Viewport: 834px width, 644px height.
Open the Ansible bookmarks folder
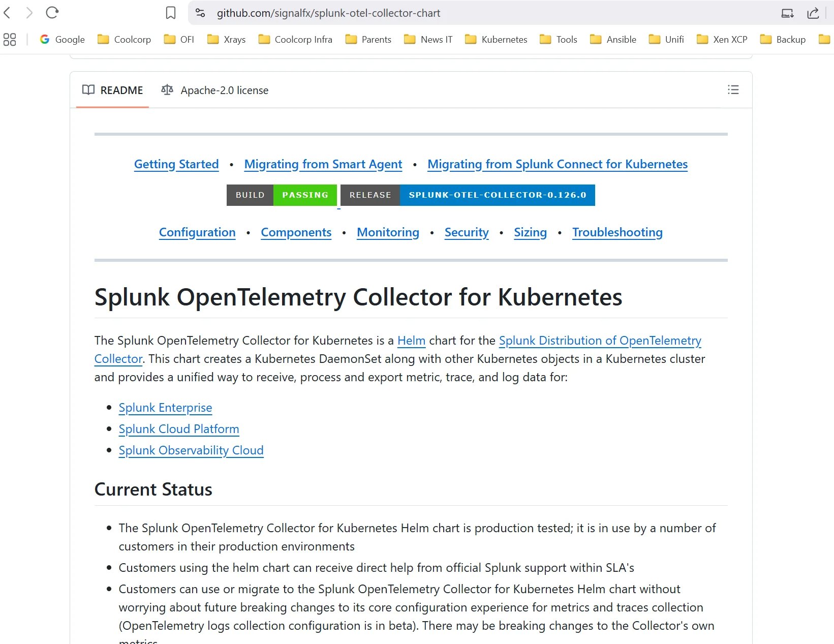click(613, 39)
